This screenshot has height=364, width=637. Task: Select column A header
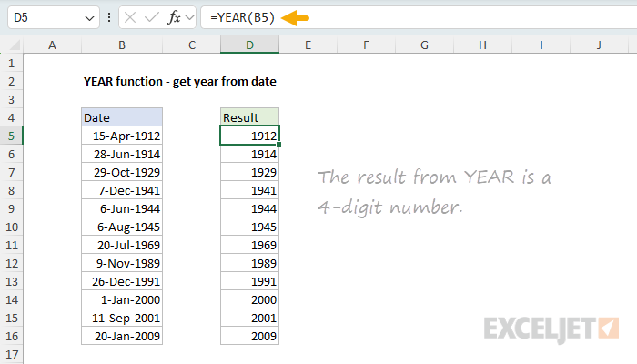tap(52, 45)
